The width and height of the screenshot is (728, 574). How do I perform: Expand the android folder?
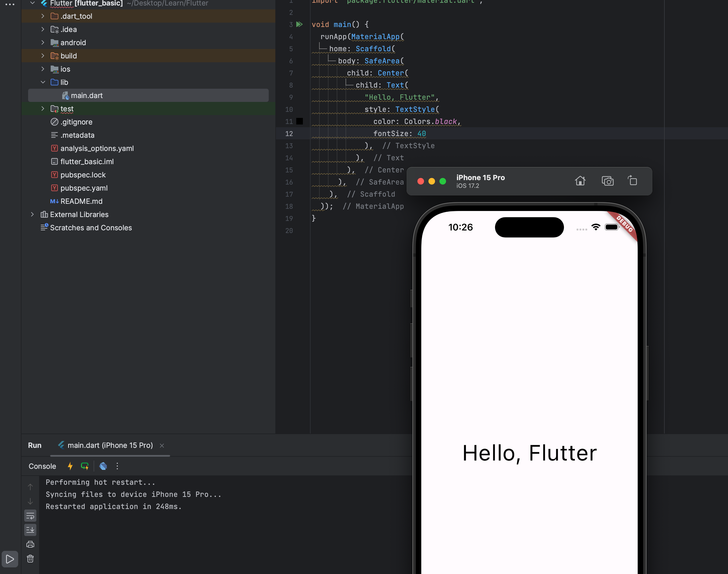point(43,43)
